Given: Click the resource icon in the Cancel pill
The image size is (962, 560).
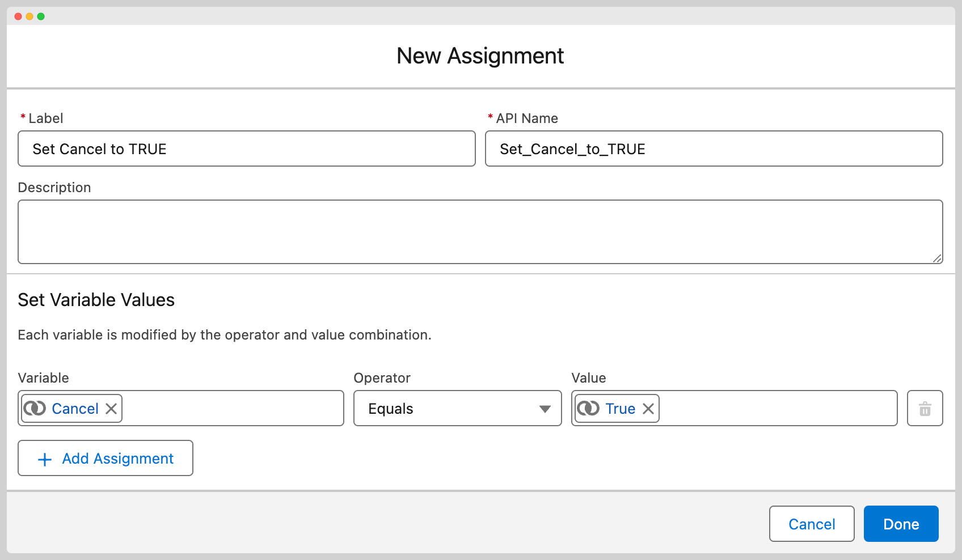Looking at the screenshot, I should 35,409.
